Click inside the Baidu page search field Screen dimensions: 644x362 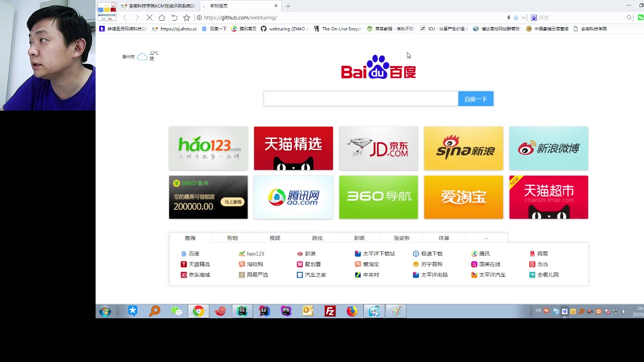tap(361, 99)
